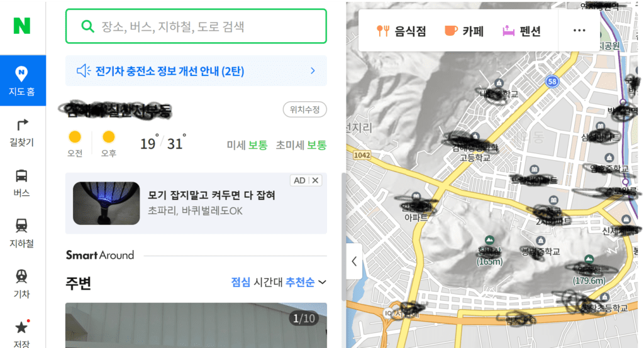Collapse the side panel with arrow

(354, 261)
